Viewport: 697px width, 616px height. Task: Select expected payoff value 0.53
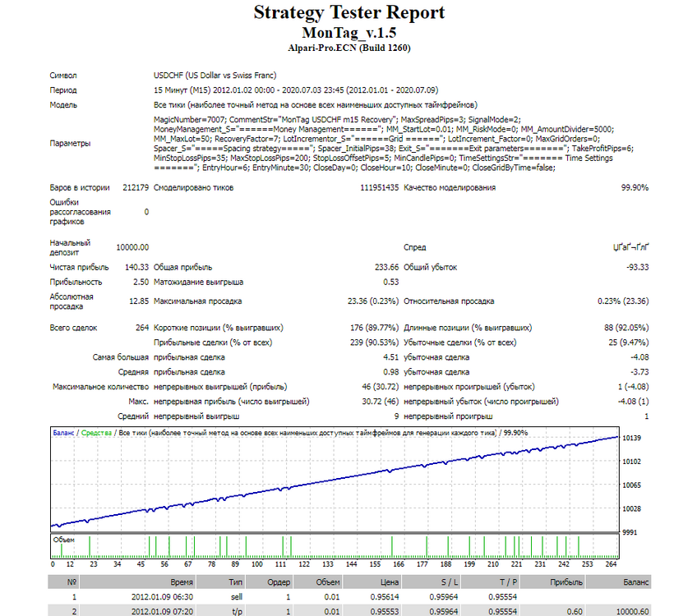(390, 282)
